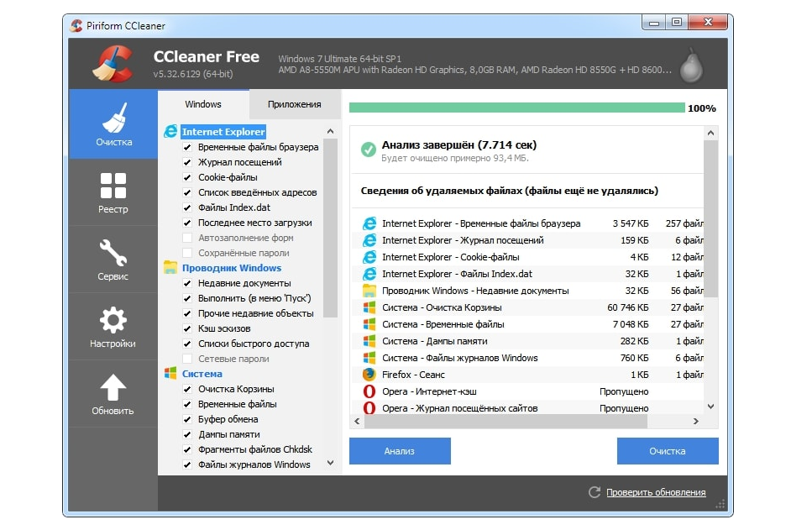This screenshot has height=530, width=812.
Task: Open the Очистка cleaner section
Action: pos(113,123)
